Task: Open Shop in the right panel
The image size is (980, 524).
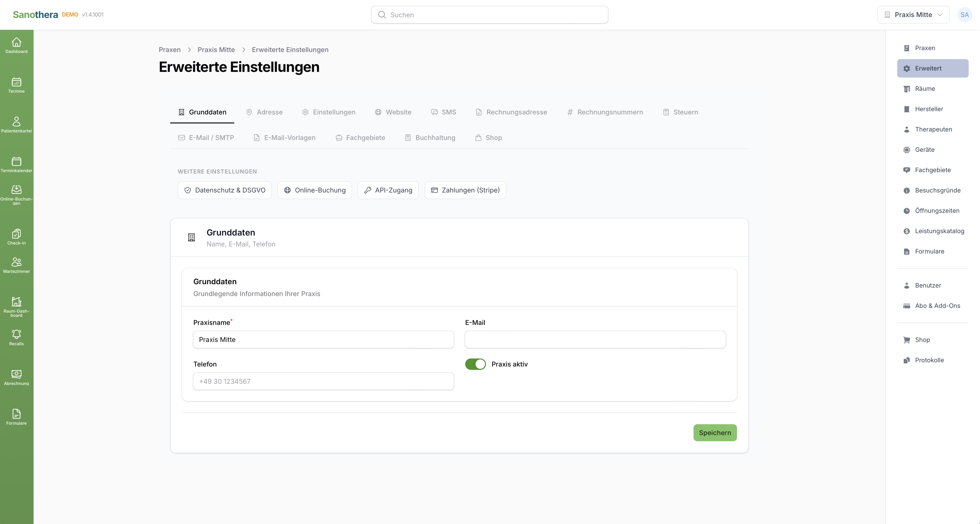Action: 933,340
